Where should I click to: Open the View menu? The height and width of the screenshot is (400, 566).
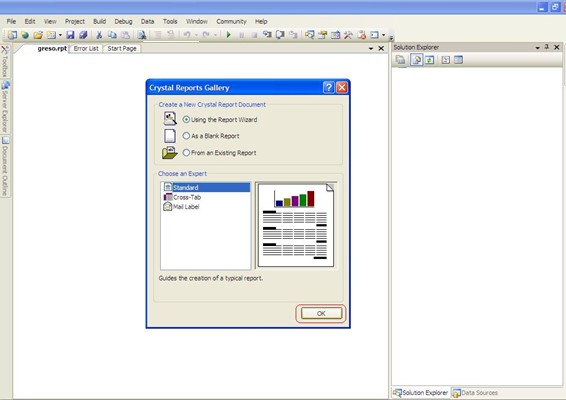tap(50, 21)
